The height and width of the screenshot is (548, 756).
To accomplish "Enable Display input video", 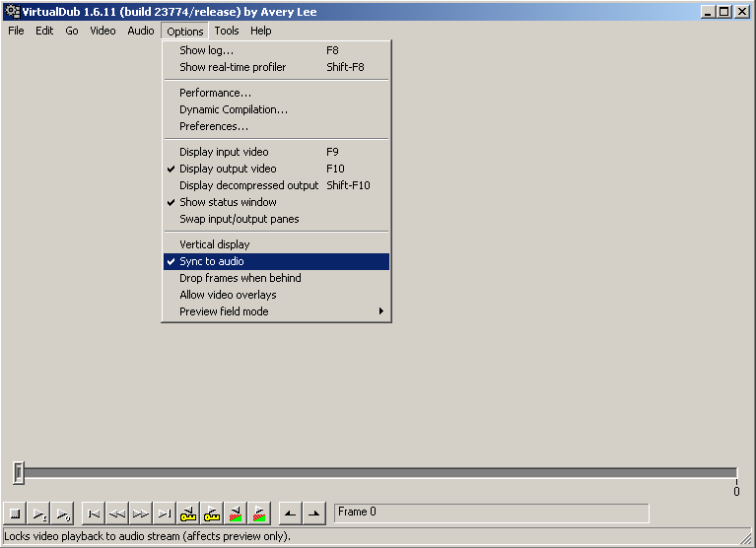I will click(276, 152).
